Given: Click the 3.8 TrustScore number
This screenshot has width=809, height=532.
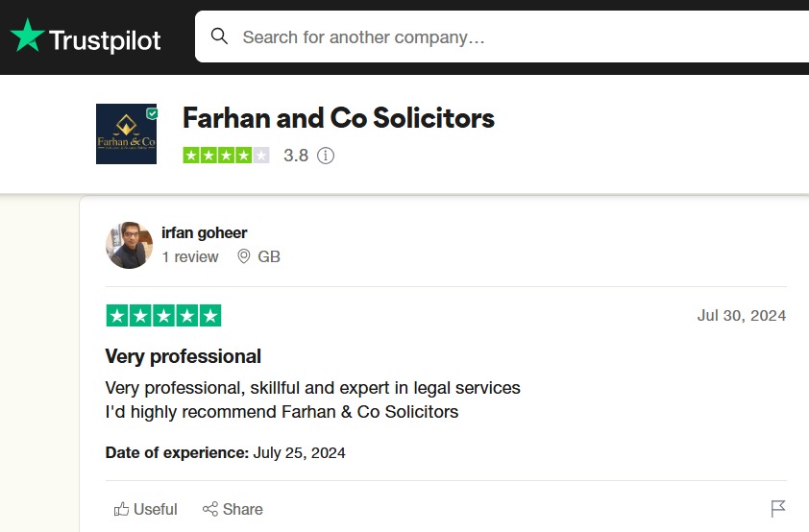Looking at the screenshot, I should pos(296,156).
